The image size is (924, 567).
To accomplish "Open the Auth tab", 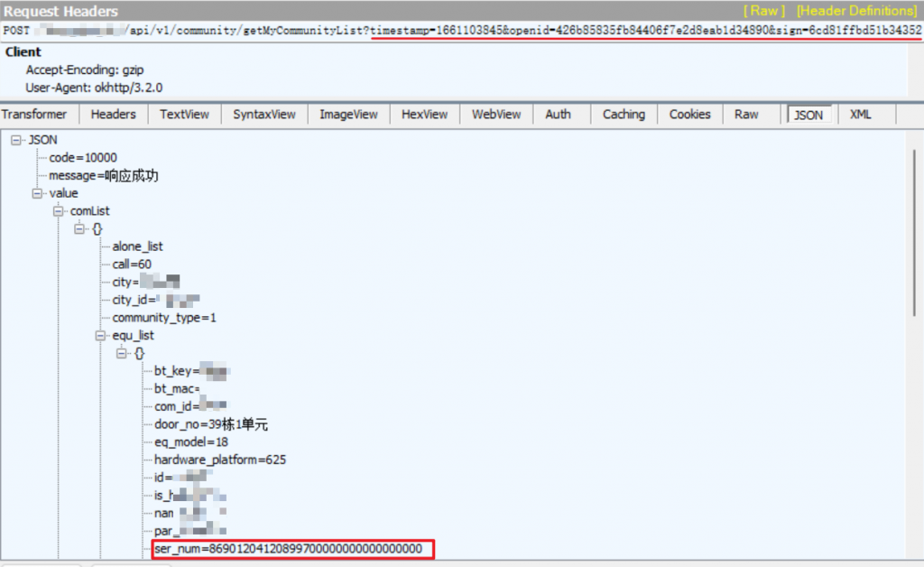I will point(558,115).
